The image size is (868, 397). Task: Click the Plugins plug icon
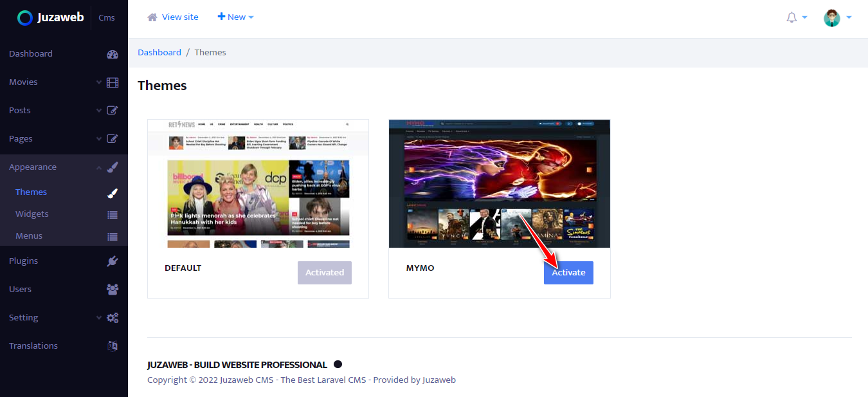point(113,261)
